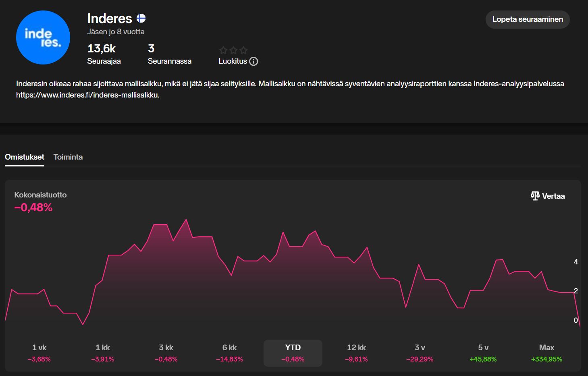The image size is (588, 376).
Task: Select the YTD time range
Action: point(293,353)
